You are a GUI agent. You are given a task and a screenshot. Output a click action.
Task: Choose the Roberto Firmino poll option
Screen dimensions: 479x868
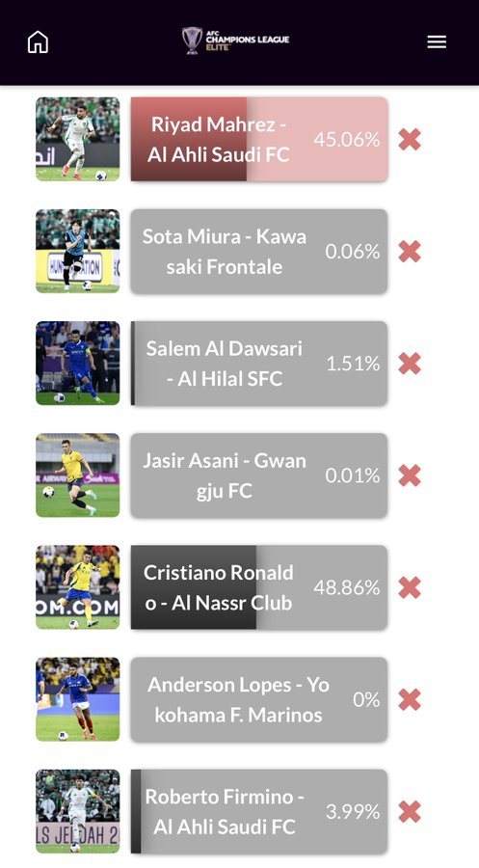point(259,811)
